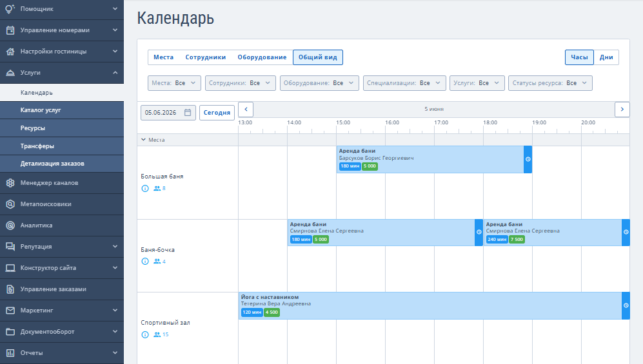The width and height of the screenshot is (643, 364).
Task: Click the Менеджер каналов icon
Action: pyautogui.click(x=10, y=182)
